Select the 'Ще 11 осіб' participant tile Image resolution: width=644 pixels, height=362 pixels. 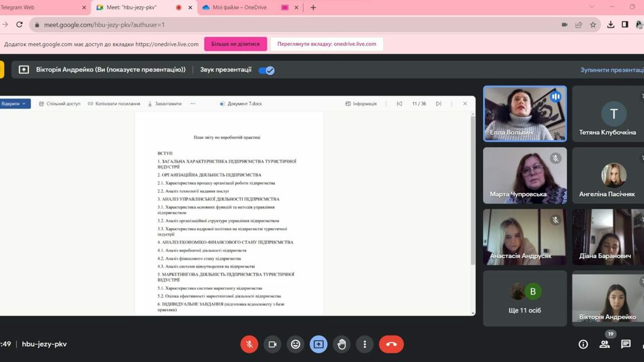coord(525,299)
